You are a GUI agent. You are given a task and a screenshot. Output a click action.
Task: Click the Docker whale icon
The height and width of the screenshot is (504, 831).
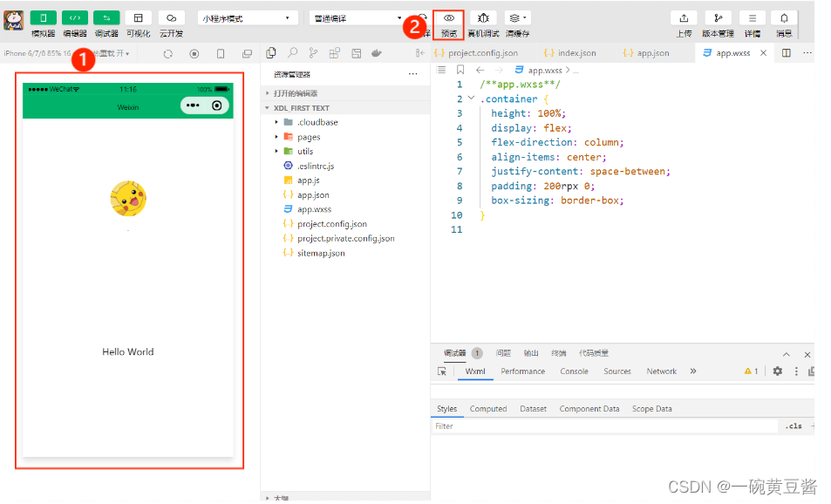pyautogui.click(x=377, y=53)
